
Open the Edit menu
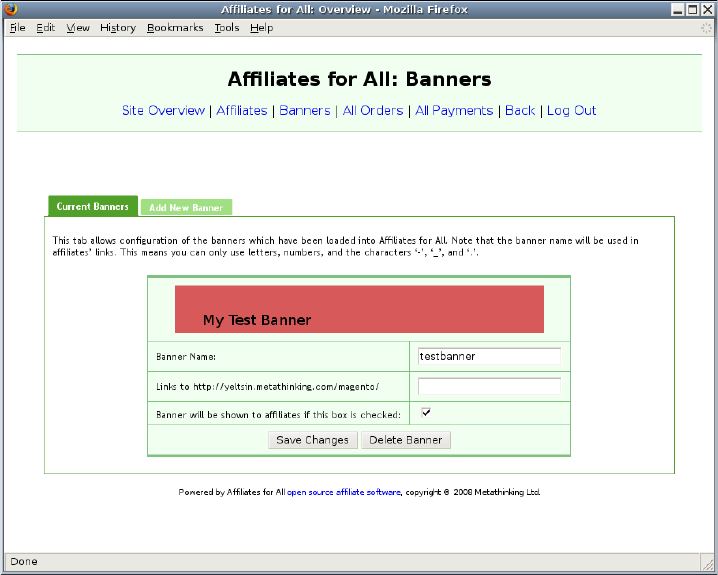pyautogui.click(x=46, y=28)
